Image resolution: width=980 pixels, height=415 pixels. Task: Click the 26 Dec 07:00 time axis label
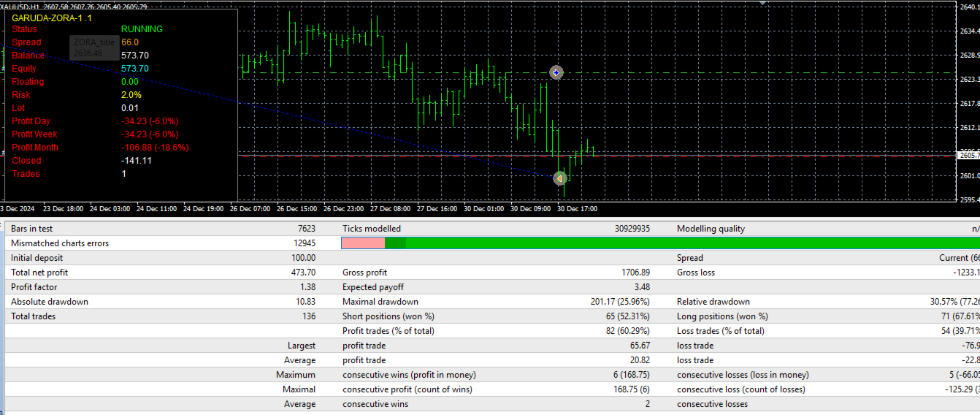point(250,209)
